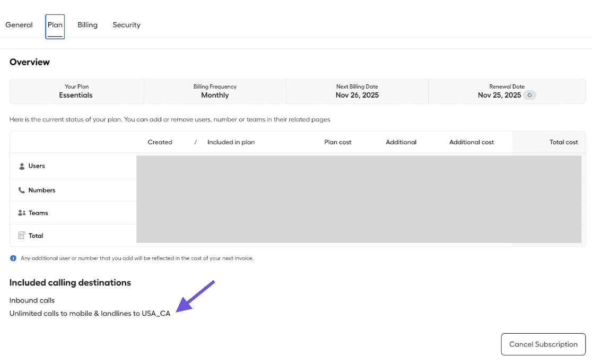Screen dimensions: 592x364
Task: Click the Inbound calls entry
Action: [32, 300]
